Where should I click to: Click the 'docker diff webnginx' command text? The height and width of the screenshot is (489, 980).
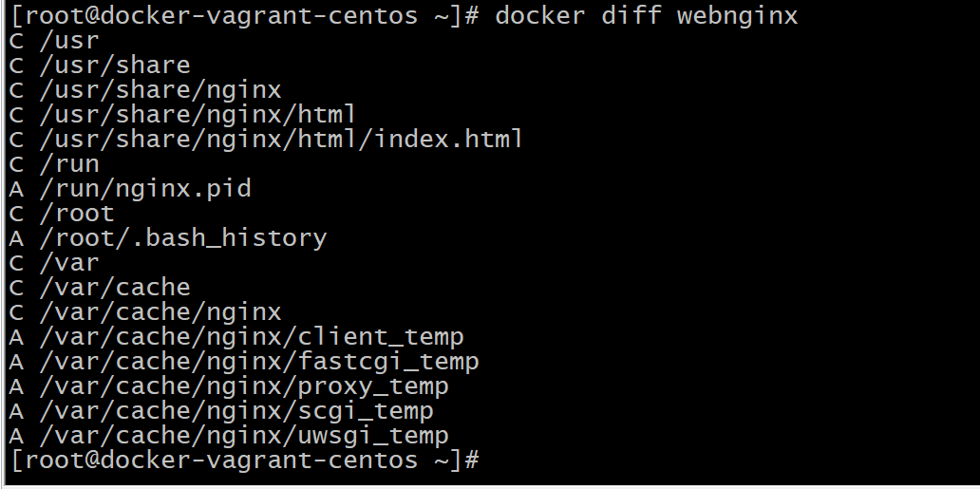[x=646, y=16]
